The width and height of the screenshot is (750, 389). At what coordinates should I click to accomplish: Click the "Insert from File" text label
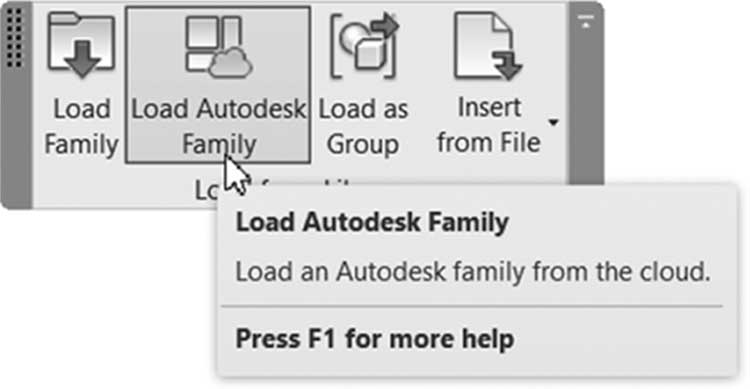489,124
